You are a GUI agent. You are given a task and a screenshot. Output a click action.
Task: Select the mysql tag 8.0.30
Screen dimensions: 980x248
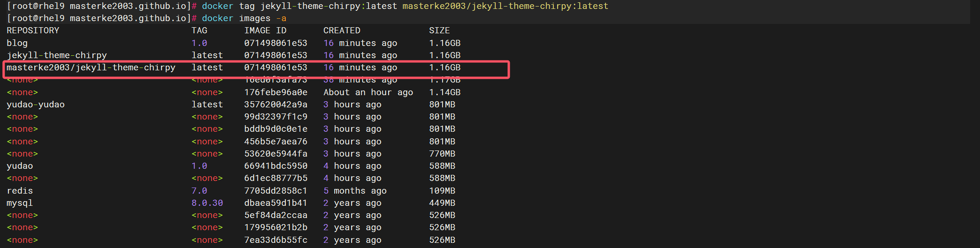[x=207, y=203]
